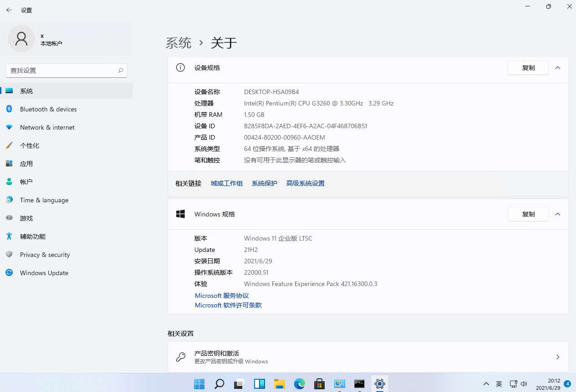Click the 查找设置 search box
Screen dimensions: 576x392
66,70
